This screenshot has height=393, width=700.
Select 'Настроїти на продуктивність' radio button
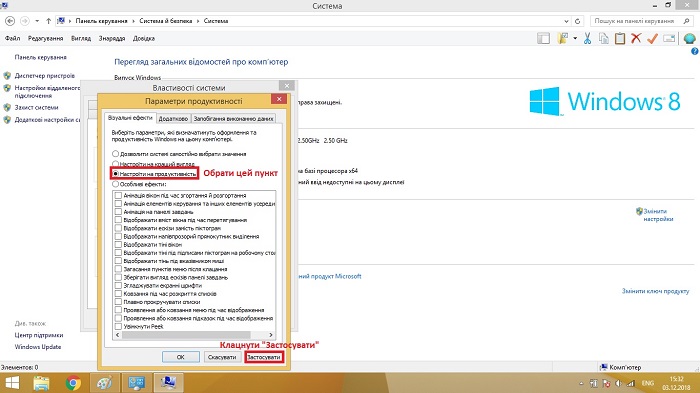pos(116,173)
